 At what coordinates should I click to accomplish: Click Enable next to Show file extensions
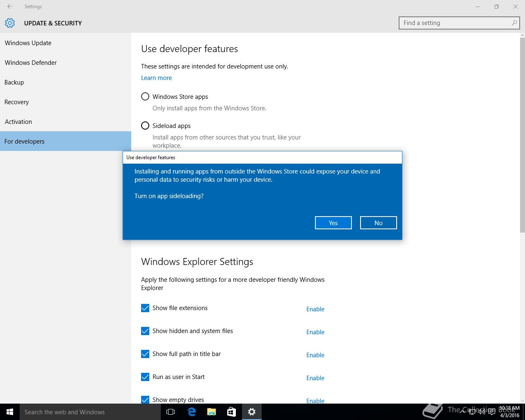click(315, 309)
